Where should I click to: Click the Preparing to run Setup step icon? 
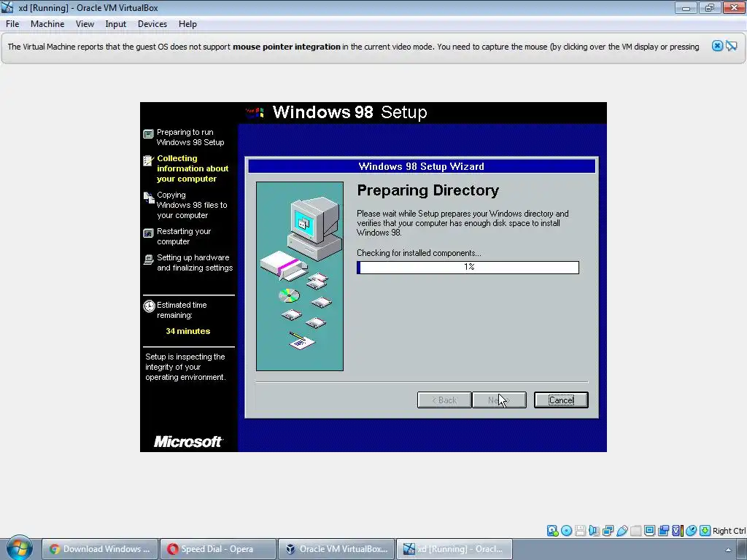pos(149,134)
